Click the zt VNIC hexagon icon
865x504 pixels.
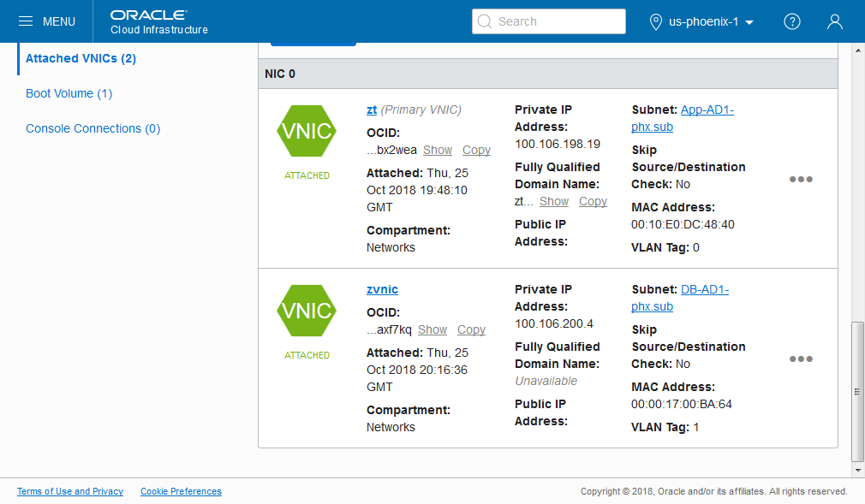307,131
